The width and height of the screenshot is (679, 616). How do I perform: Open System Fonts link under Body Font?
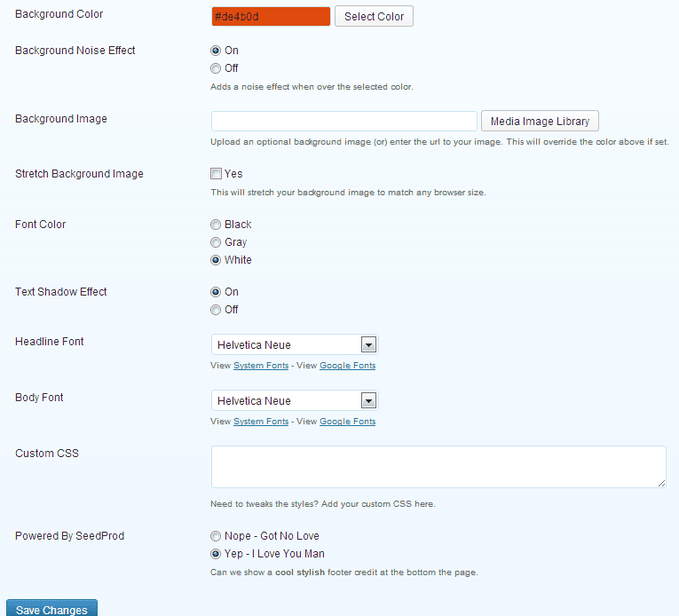coord(261,422)
